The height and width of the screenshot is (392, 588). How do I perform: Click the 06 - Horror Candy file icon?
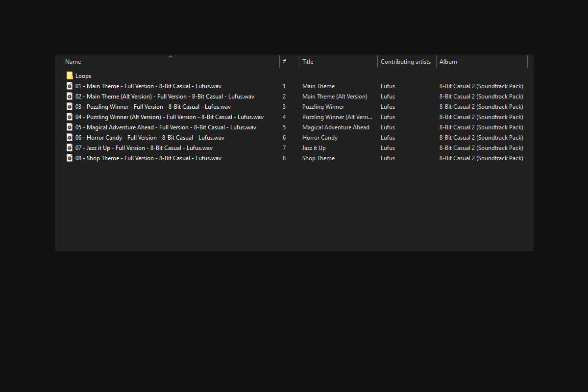[70, 138]
